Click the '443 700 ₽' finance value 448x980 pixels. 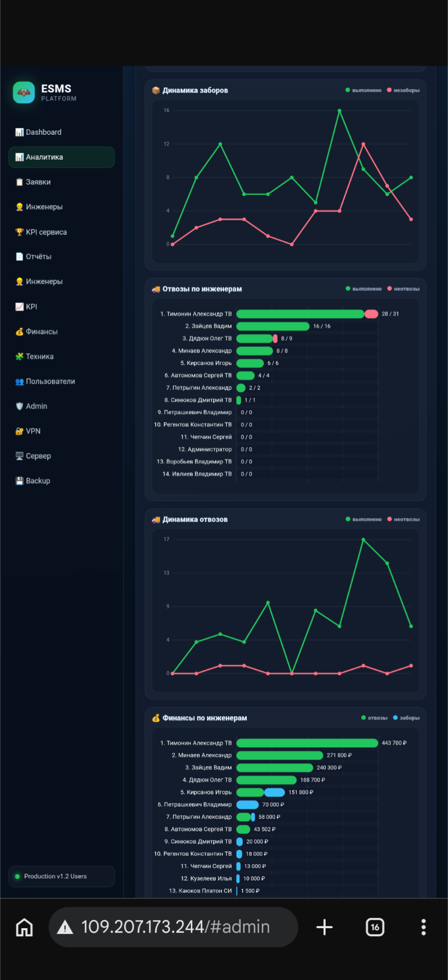(x=394, y=743)
